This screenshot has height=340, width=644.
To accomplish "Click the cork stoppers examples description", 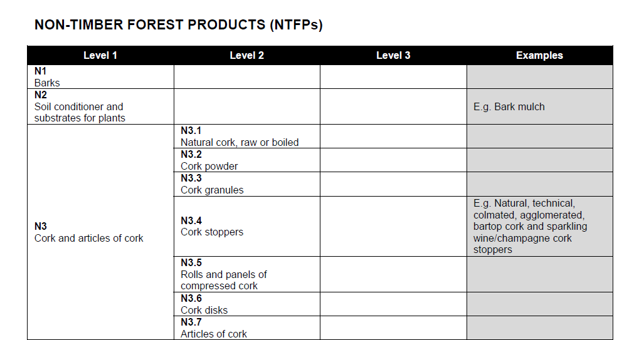I will point(530,226).
